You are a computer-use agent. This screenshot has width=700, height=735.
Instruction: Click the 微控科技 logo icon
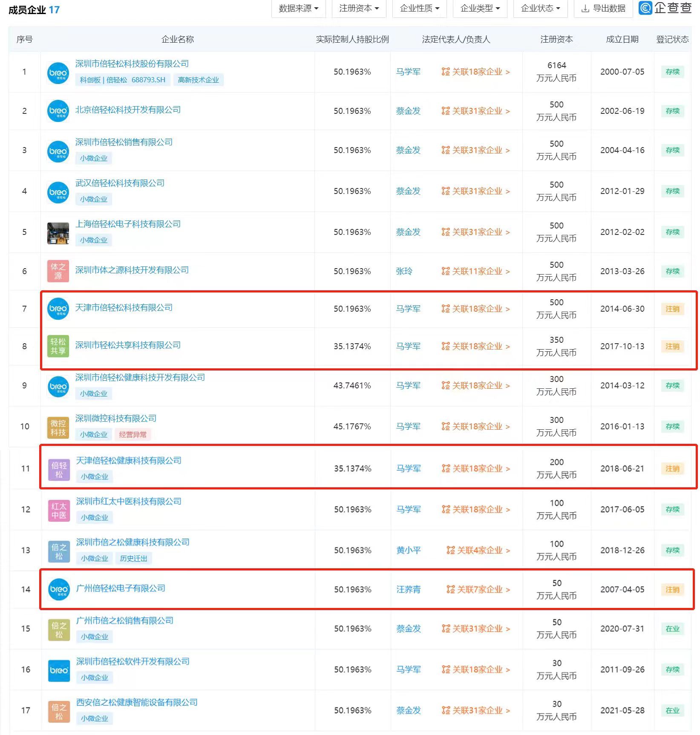pyautogui.click(x=58, y=428)
